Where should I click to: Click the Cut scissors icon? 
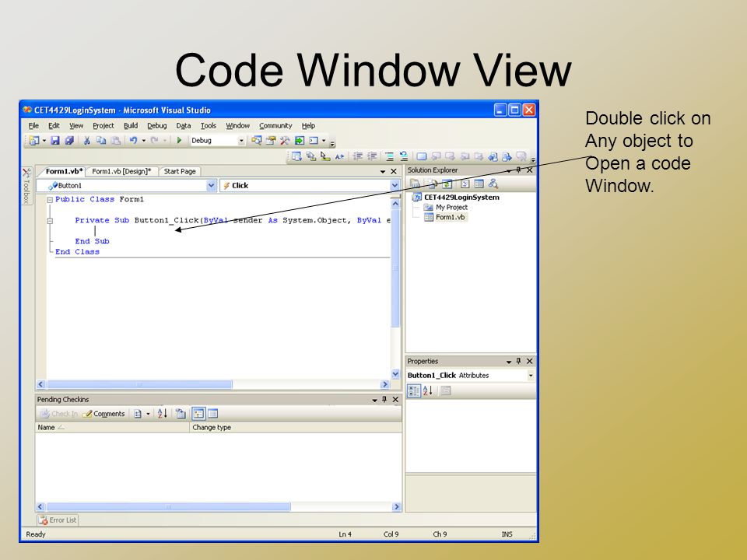(86, 141)
